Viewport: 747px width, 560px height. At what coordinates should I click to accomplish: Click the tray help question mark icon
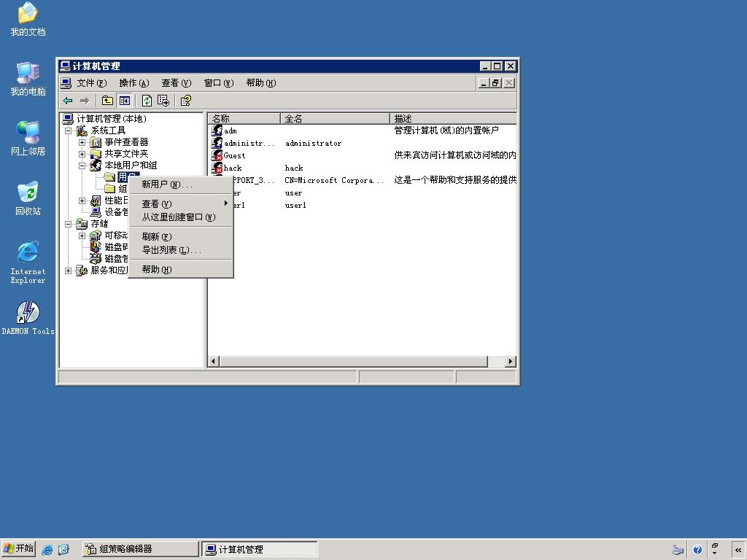[697, 550]
